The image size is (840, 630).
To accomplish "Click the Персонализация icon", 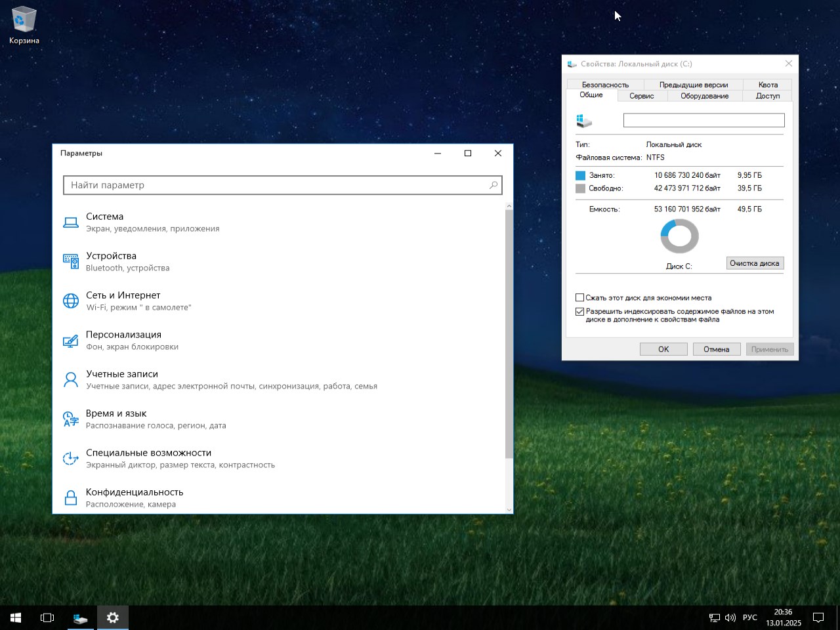I will click(70, 341).
